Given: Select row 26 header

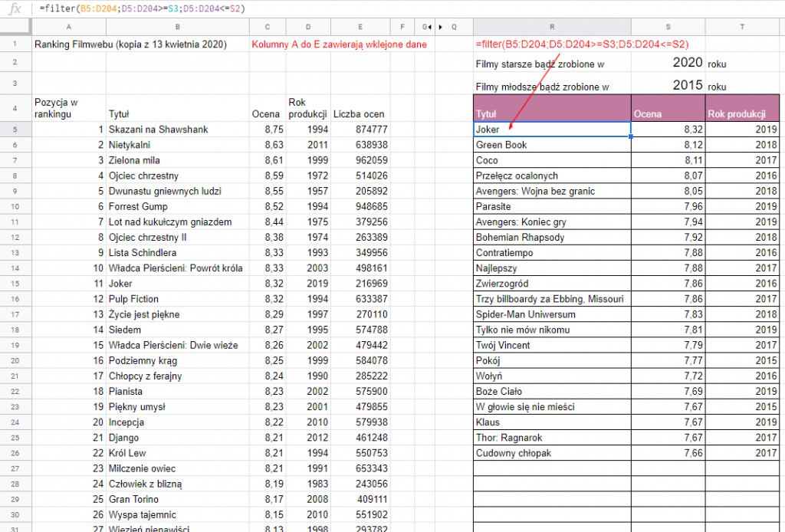Looking at the screenshot, I should [15, 453].
